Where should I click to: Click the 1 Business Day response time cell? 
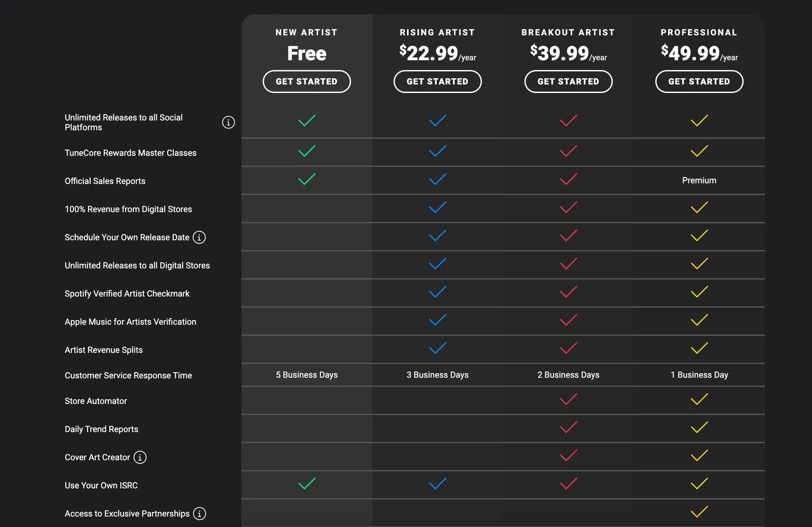(x=699, y=375)
